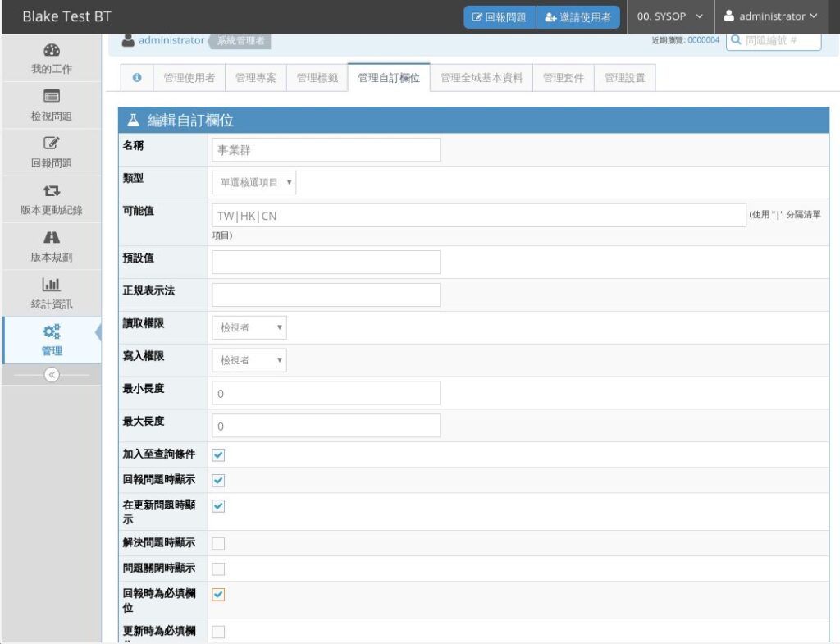Toggle the 回報時為必填欄位 checkbox
The width and height of the screenshot is (840, 644).
pos(218,595)
